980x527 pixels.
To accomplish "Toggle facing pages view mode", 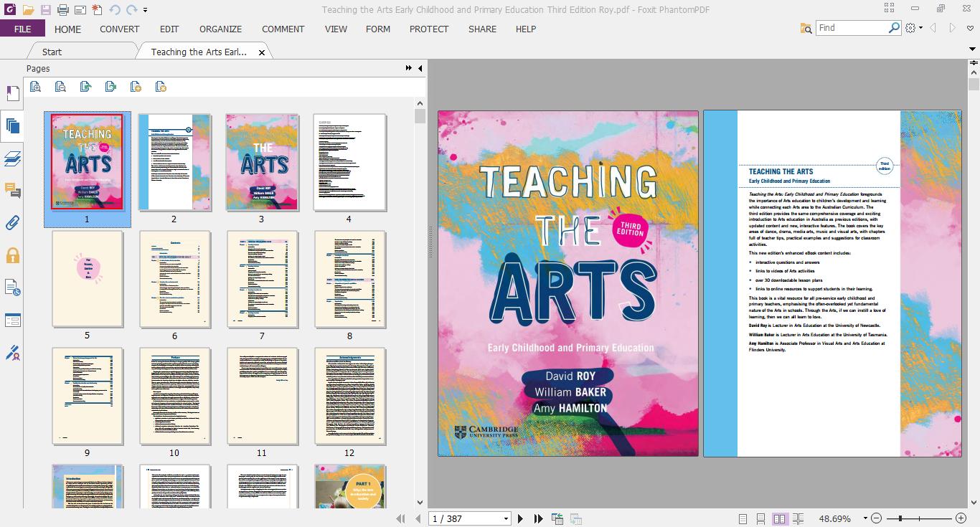I will (x=779, y=518).
